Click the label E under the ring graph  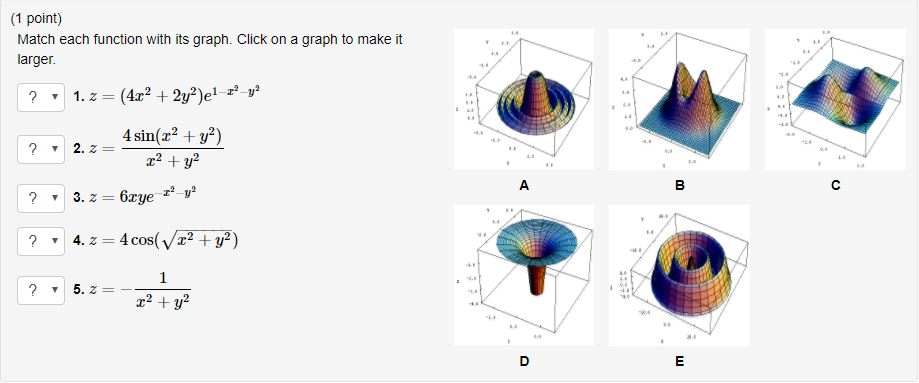(679, 361)
